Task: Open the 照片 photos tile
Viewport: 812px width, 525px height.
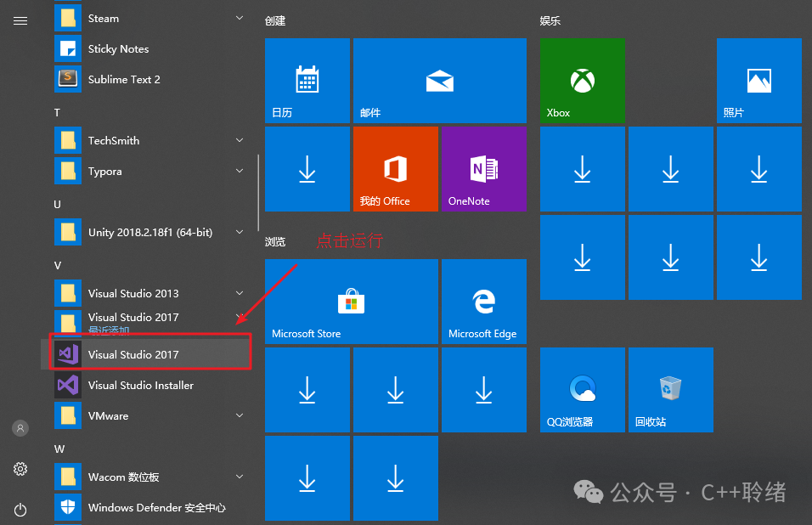Action: coord(759,81)
